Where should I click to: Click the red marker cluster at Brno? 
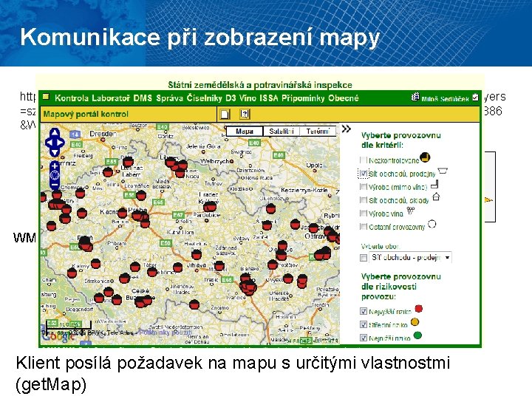pyautogui.click(x=248, y=284)
